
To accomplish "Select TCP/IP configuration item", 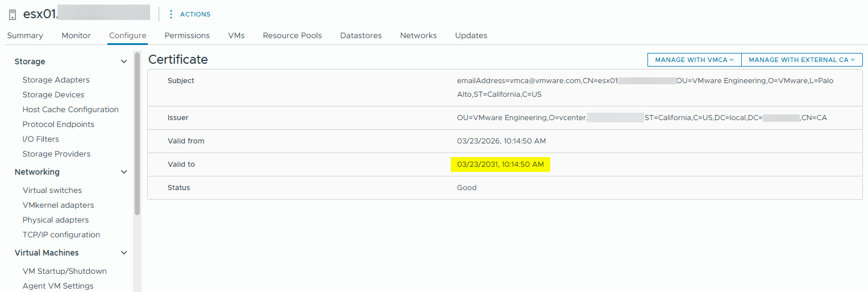I will (x=61, y=235).
